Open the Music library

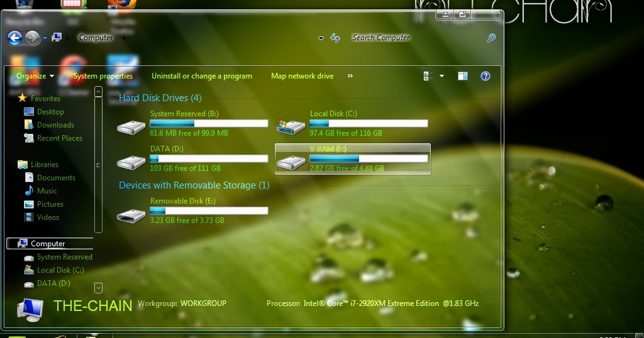(47, 191)
